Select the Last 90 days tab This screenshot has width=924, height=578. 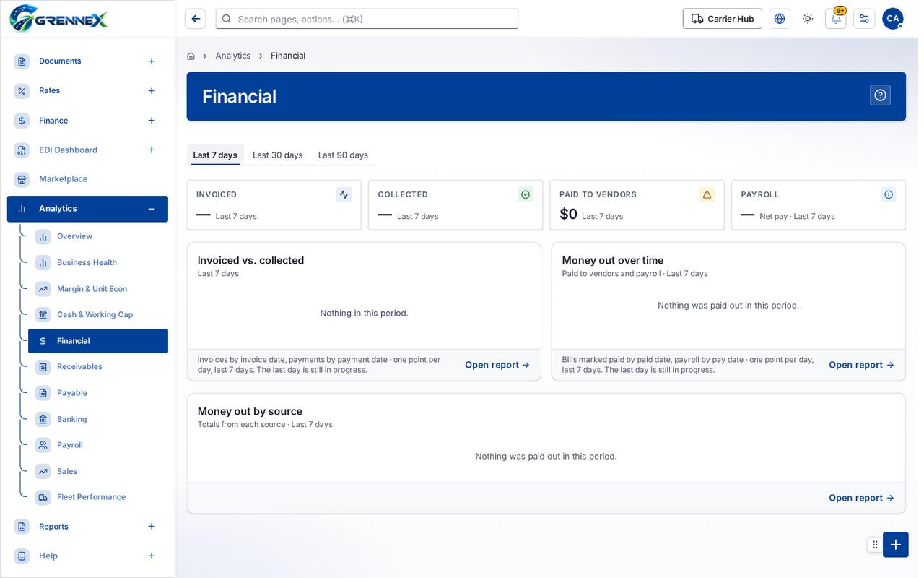pyautogui.click(x=343, y=155)
